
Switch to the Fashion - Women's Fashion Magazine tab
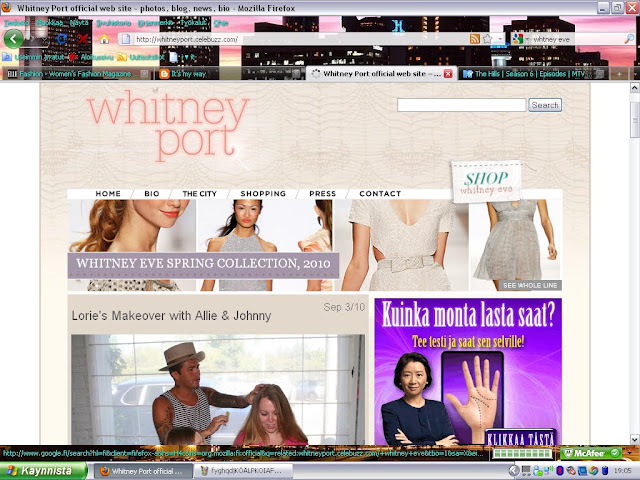pos(77,74)
